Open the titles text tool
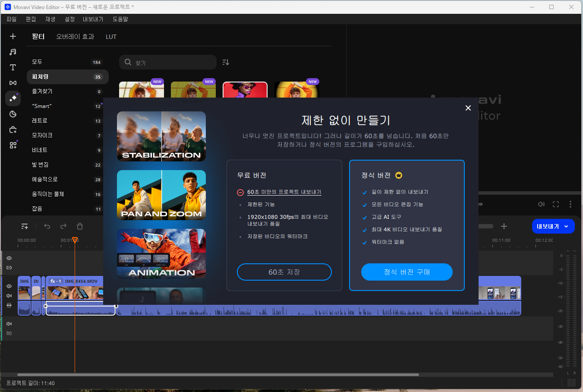This screenshot has width=583, height=392. tap(13, 67)
